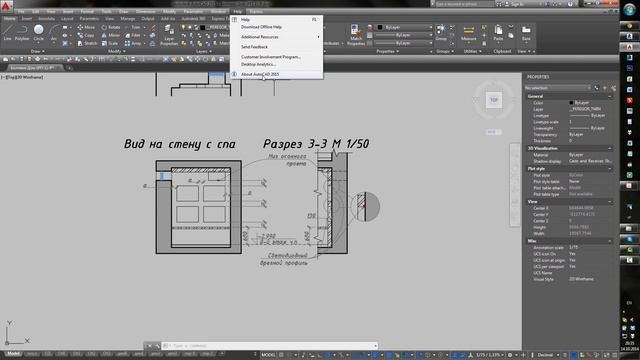Activate the Fillet command
The width and height of the screenshot is (640, 360).
click(x=133, y=36)
